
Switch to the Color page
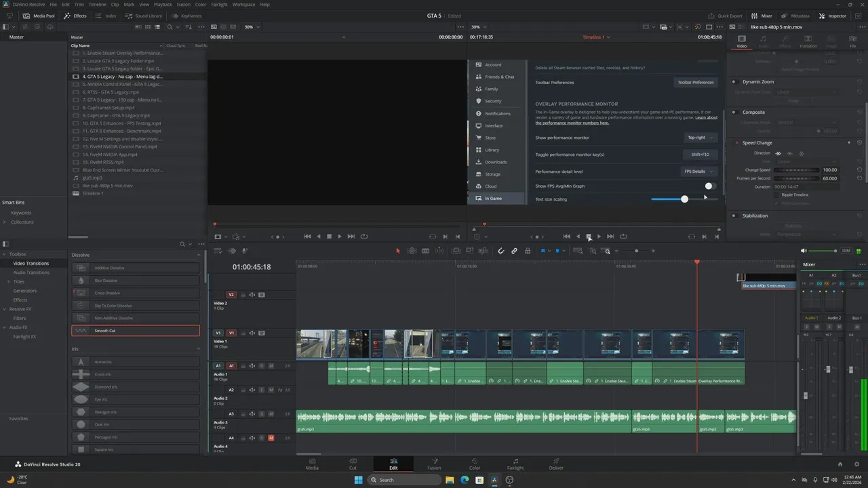(x=475, y=464)
